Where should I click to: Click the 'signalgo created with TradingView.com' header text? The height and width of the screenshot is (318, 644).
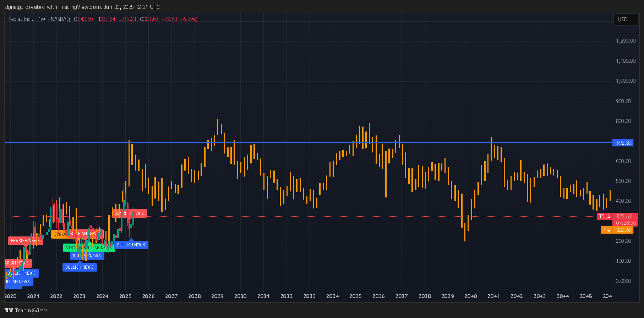point(53,7)
